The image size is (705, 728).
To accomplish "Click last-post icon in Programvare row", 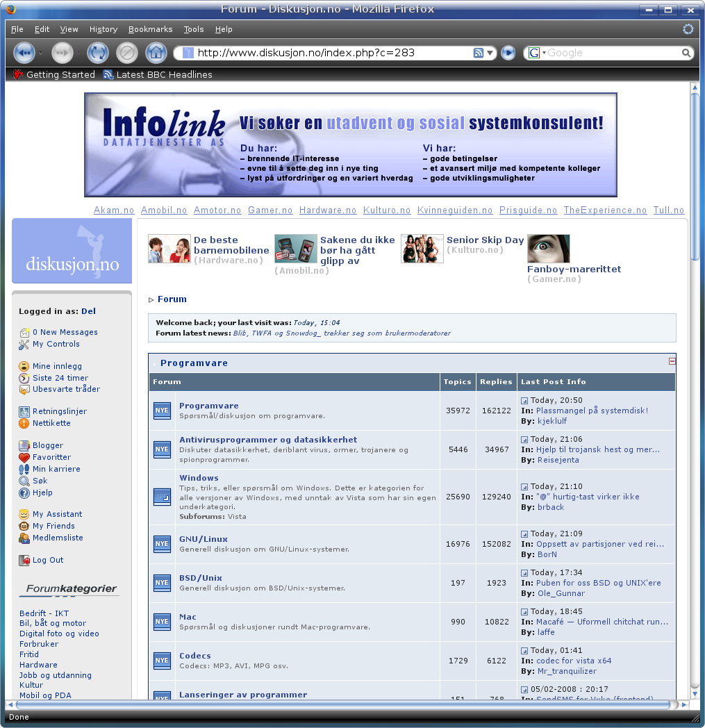I will point(524,401).
